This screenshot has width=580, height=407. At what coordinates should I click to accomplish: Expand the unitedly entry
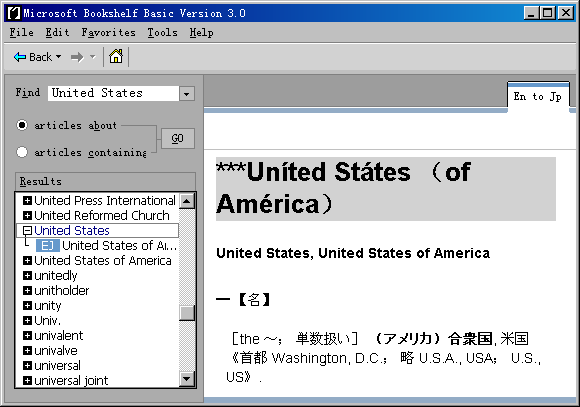coord(27,276)
